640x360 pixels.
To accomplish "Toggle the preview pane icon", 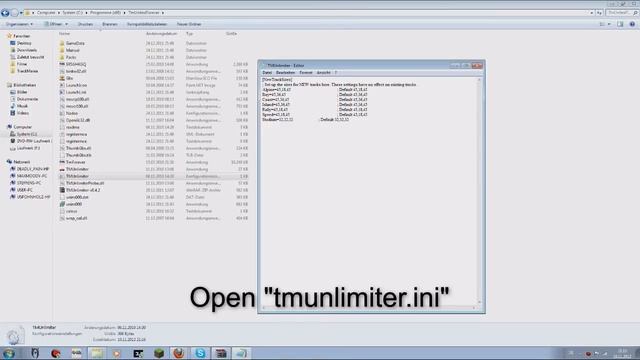I will click(620, 24).
